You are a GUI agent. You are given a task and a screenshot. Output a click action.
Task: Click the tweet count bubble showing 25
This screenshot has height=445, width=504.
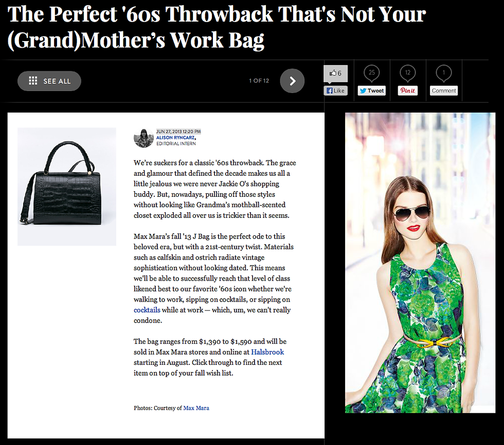[x=371, y=73]
